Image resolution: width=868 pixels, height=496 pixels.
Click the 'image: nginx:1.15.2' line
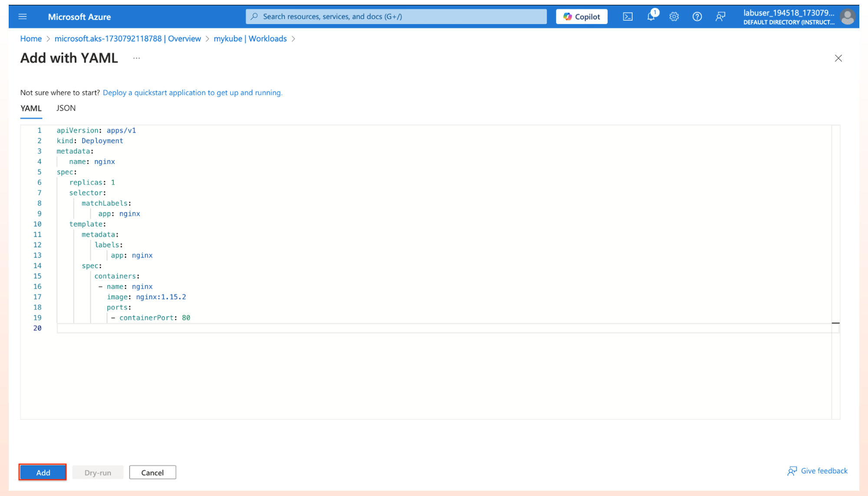146,297
